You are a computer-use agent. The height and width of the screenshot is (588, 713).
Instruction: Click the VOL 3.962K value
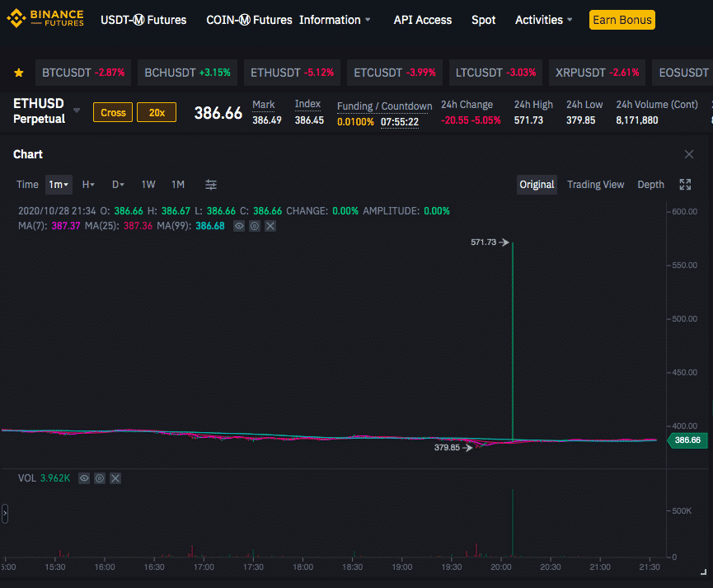[x=55, y=478]
